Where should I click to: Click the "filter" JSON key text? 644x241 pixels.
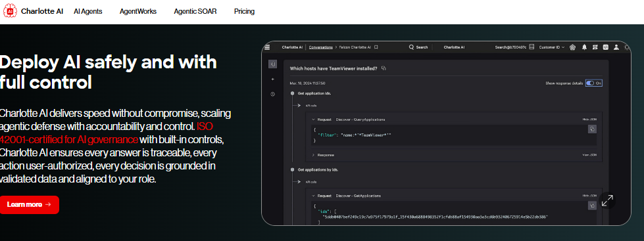[327, 135]
